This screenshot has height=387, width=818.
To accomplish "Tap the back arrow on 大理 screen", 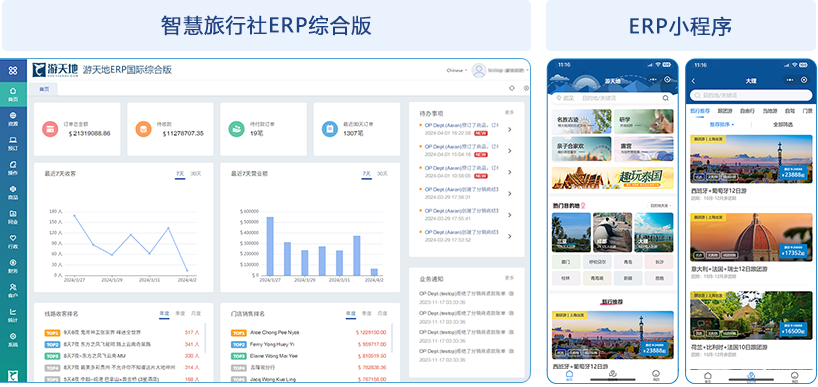I will (693, 81).
